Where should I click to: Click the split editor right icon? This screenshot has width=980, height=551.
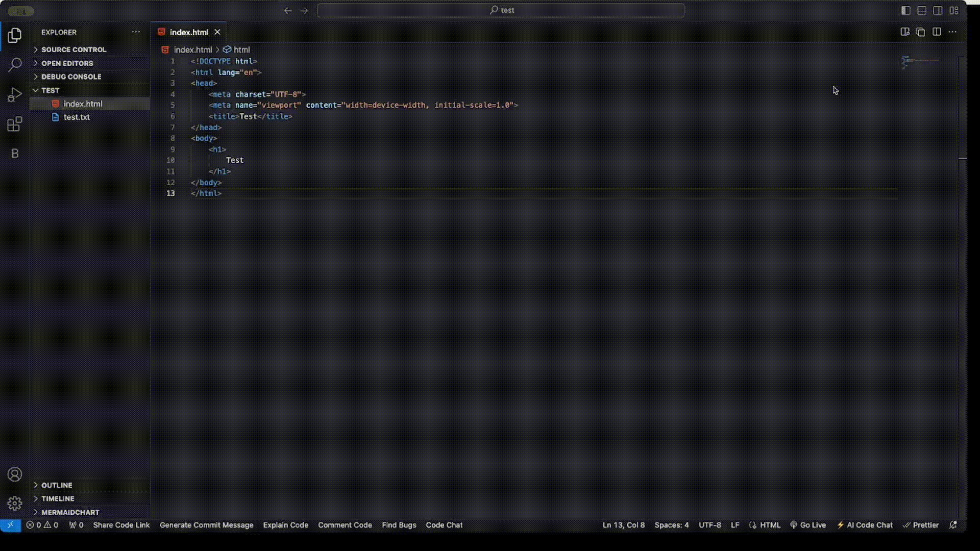click(937, 32)
